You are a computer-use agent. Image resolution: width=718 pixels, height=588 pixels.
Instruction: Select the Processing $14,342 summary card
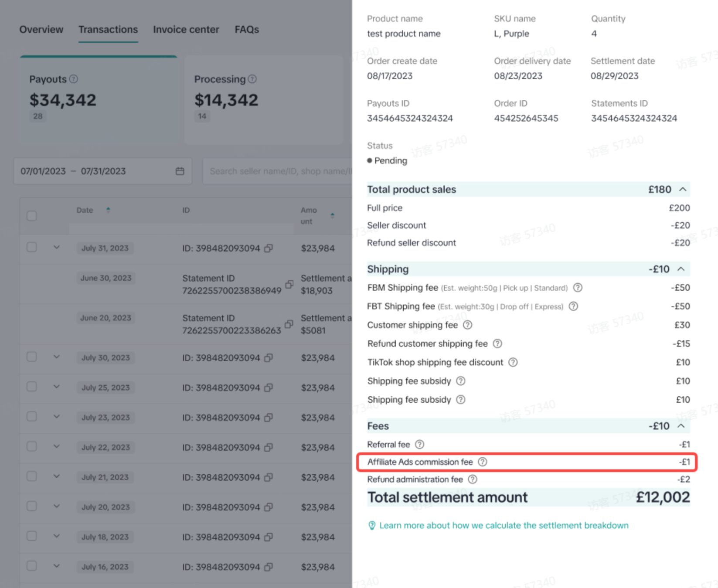click(264, 100)
